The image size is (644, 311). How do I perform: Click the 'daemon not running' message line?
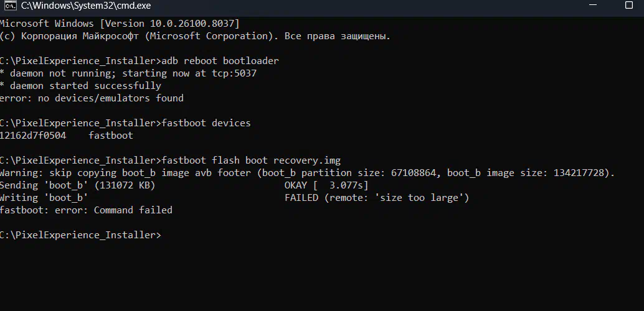128,73
